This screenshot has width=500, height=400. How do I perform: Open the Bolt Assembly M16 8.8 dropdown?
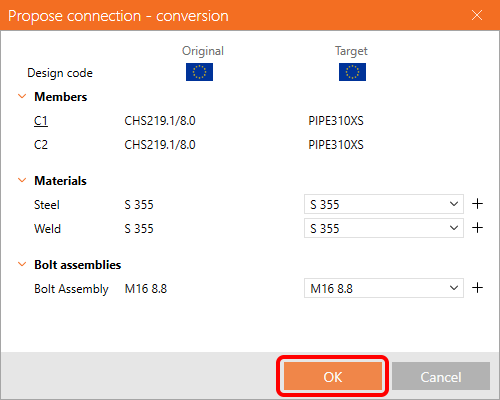384,288
